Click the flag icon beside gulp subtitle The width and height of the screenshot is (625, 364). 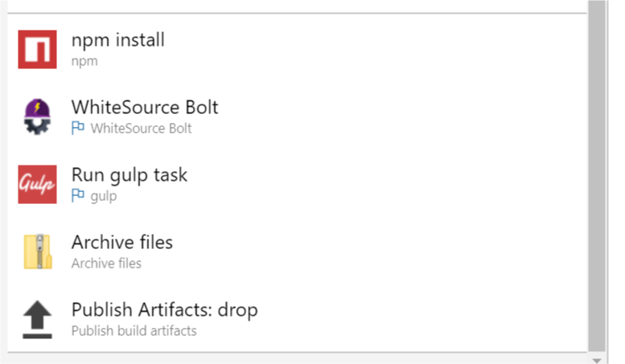coord(78,195)
